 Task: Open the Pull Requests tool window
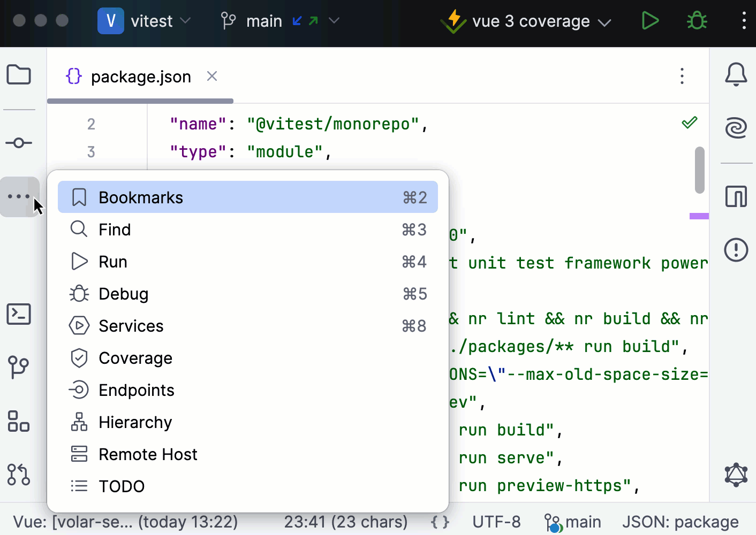pyautogui.click(x=19, y=475)
